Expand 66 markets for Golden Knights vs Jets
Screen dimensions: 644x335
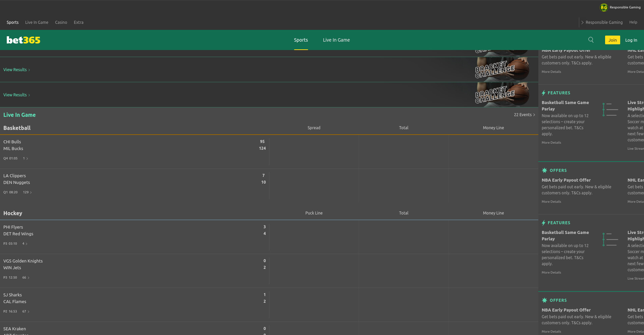click(x=26, y=278)
